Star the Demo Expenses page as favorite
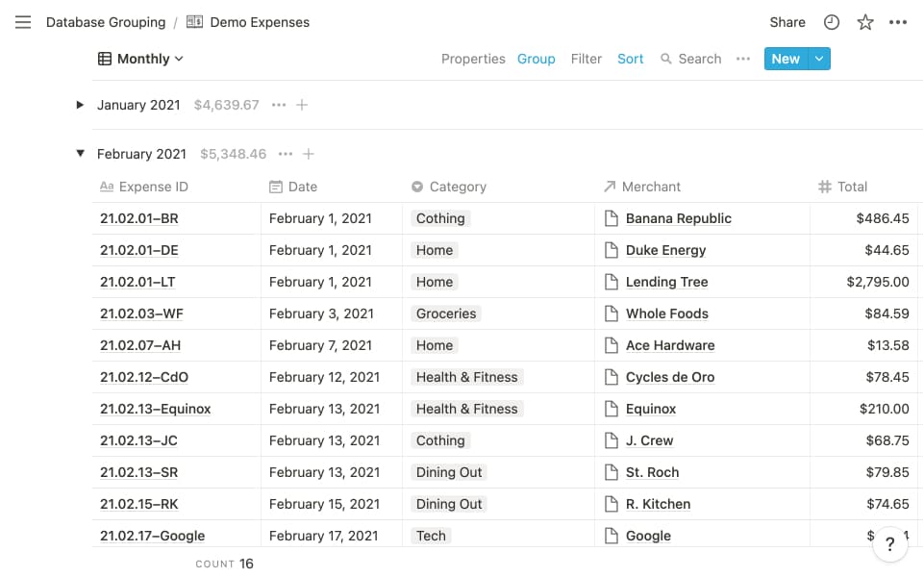 pyautogui.click(x=864, y=22)
